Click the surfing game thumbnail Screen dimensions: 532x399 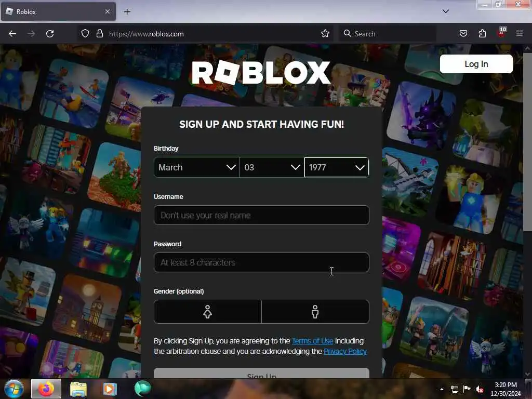tap(74, 94)
